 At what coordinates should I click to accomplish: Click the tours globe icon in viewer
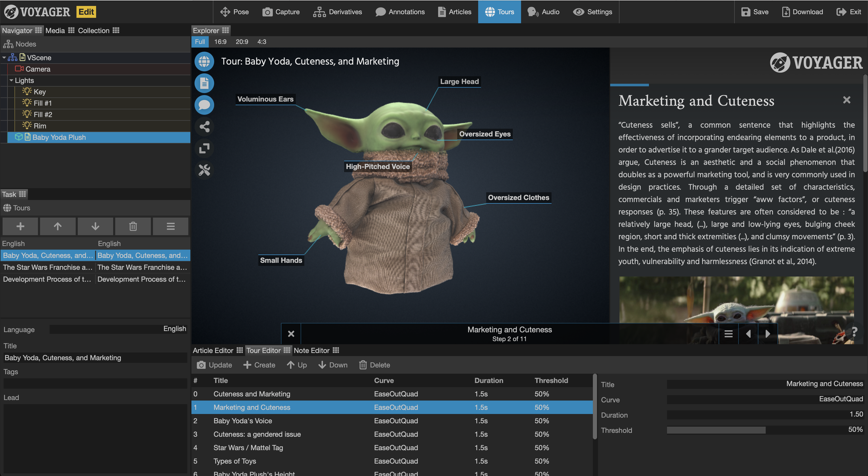204,61
